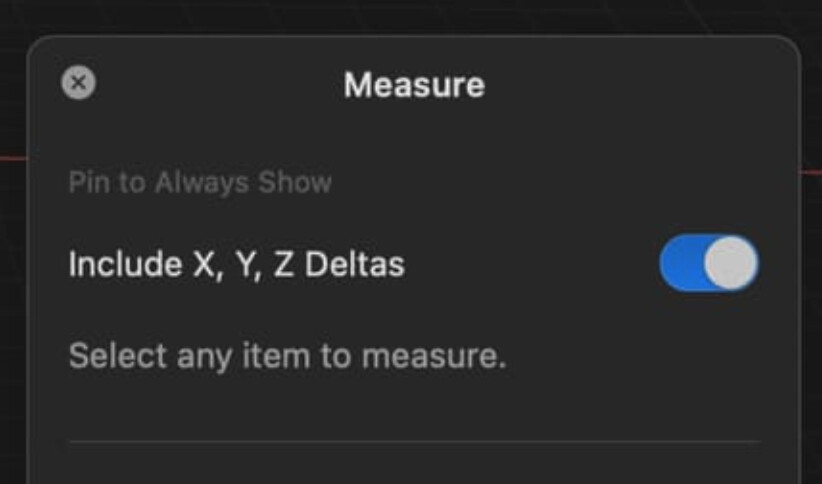Click the dimmed "Pin to Always Show" text
This screenshot has height=484, width=822.
coord(200,182)
